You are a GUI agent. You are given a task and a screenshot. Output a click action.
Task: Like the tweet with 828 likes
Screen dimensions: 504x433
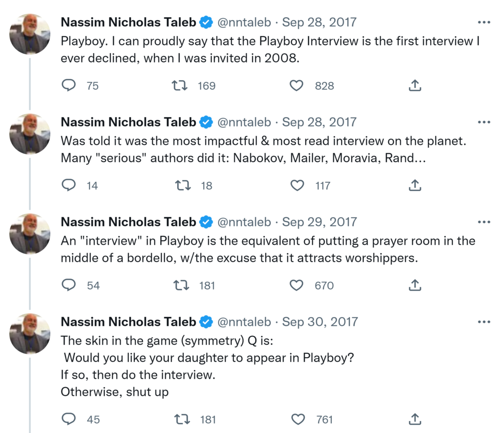tap(296, 86)
